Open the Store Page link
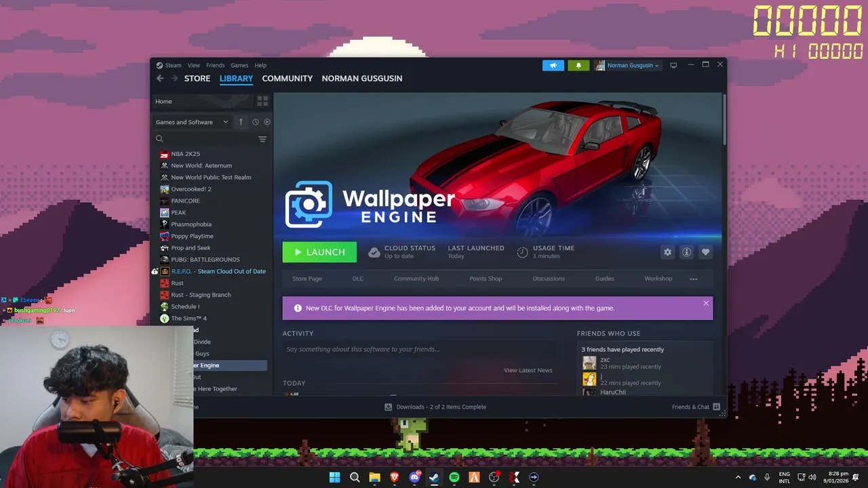Screen dimensions: 868x488 [307, 279]
